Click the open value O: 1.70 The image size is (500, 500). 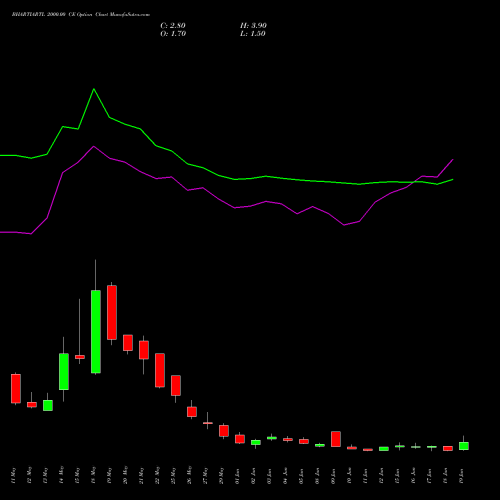[173, 34]
